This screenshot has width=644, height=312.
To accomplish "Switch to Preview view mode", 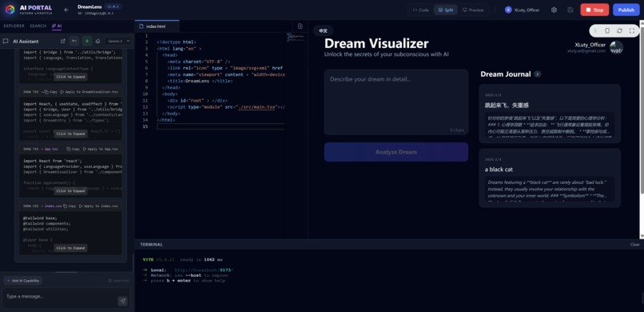I will [x=473, y=10].
